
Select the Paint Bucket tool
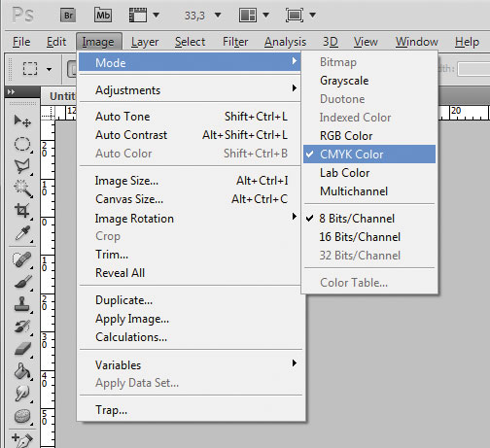point(22,371)
